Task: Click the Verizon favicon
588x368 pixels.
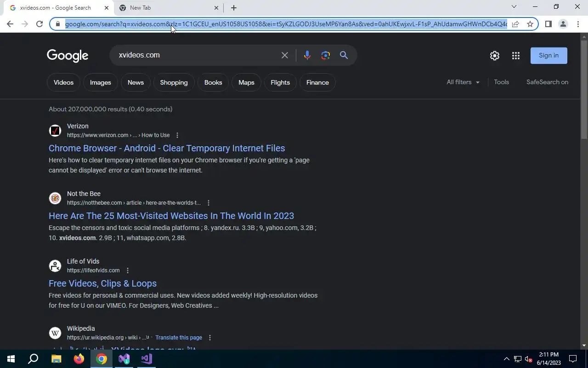Action: [55, 131]
